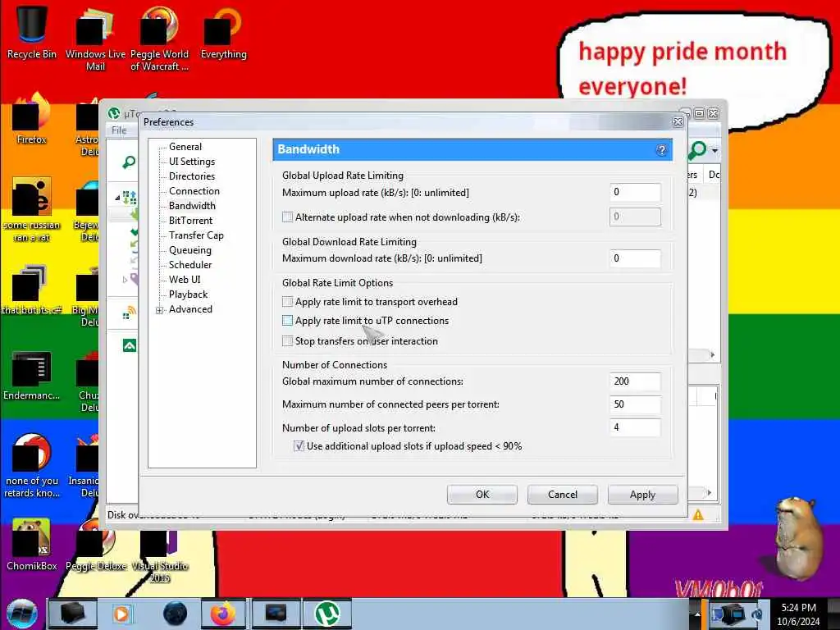
Task: Select Queueing preferences category
Action: pos(190,250)
